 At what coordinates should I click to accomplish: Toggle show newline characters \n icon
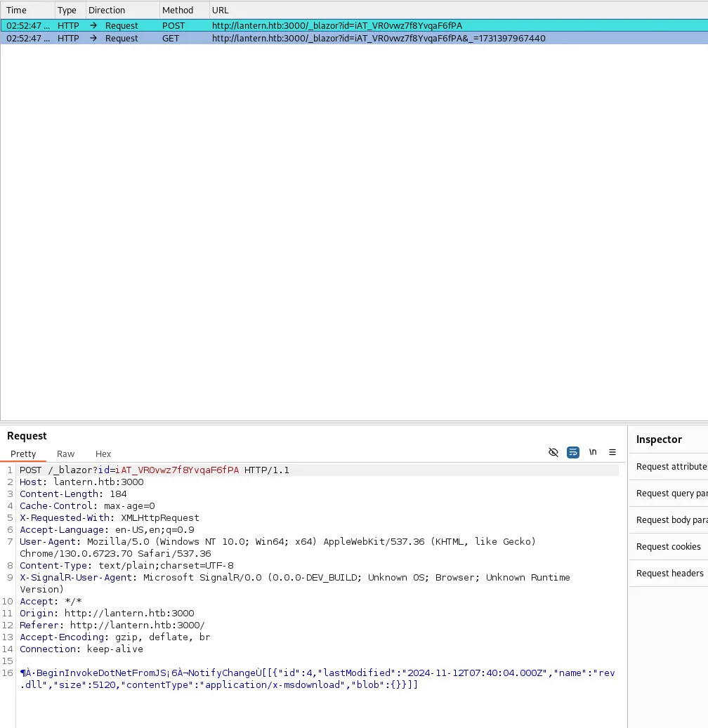tap(593, 452)
